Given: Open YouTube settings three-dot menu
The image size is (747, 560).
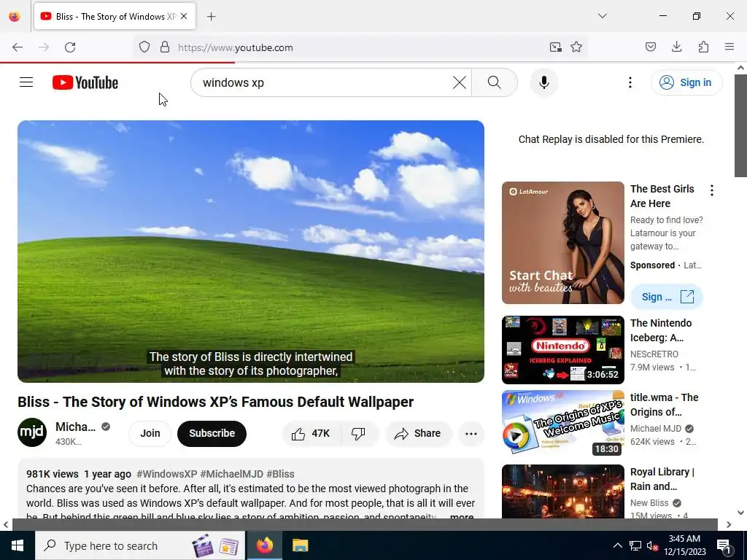Looking at the screenshot, I should (x=630, y=82).
